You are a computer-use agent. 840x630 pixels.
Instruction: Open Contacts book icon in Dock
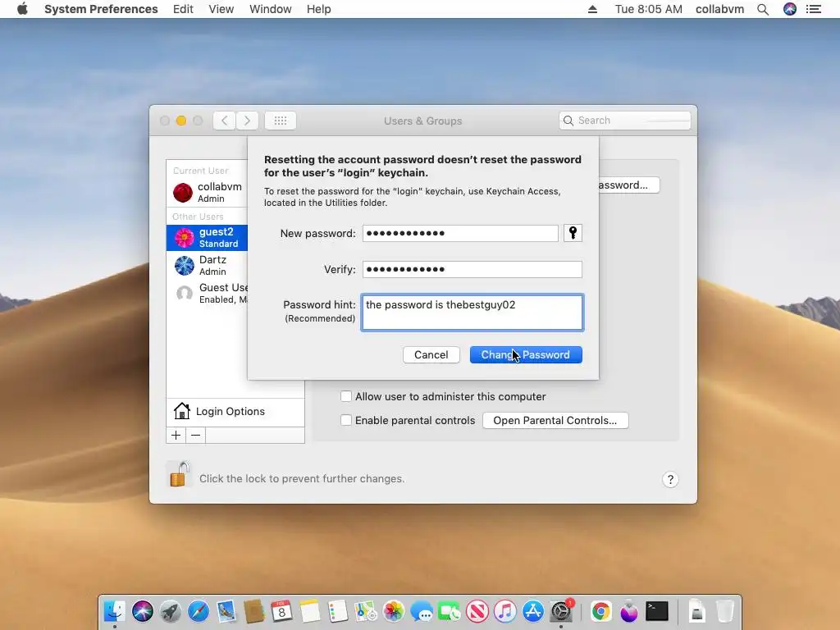pyautogui.click(x=254, y=611)
